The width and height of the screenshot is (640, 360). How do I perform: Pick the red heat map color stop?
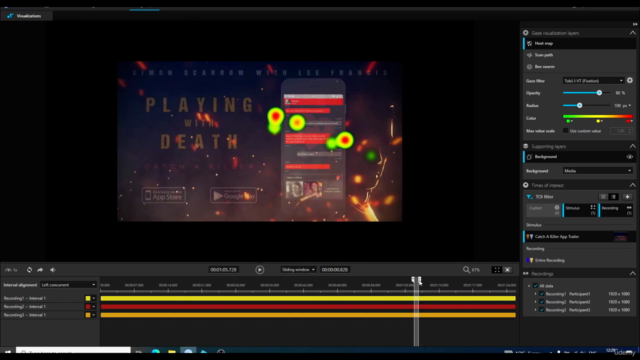pos(628,121)
